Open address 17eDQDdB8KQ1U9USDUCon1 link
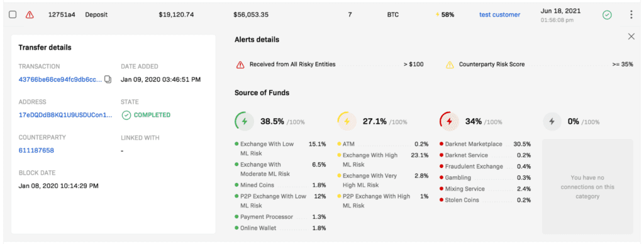The image size is (644, 244). [65, 115]
